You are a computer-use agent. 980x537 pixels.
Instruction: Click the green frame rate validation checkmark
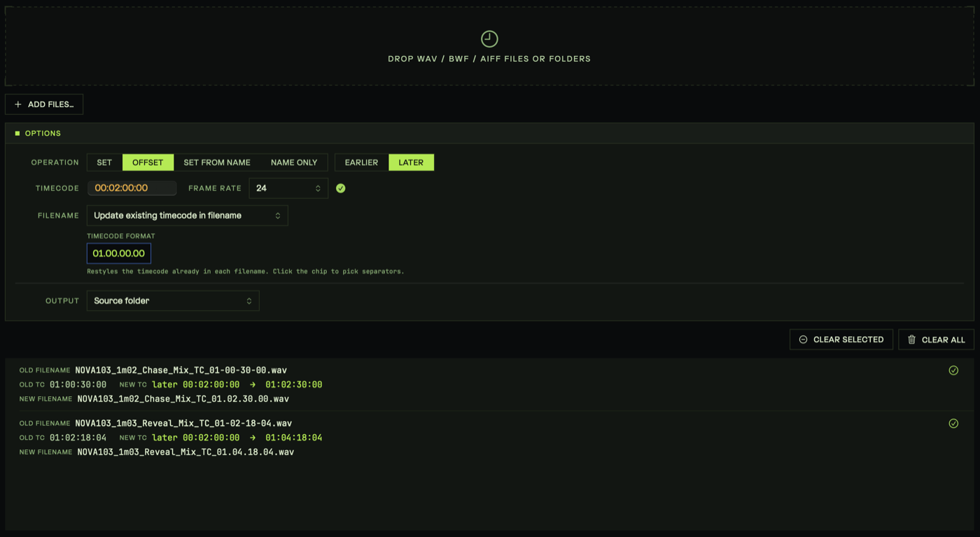(x=340, y=188)
